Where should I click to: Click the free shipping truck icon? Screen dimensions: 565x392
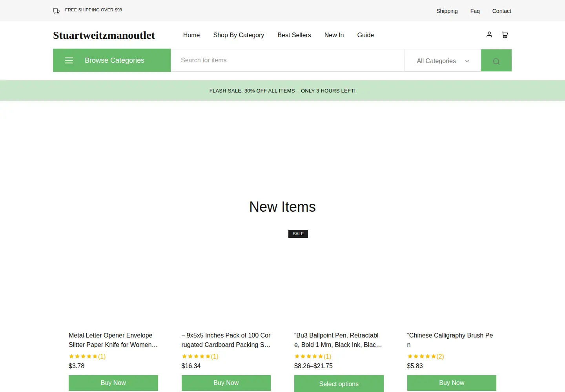tap(56, 11)
